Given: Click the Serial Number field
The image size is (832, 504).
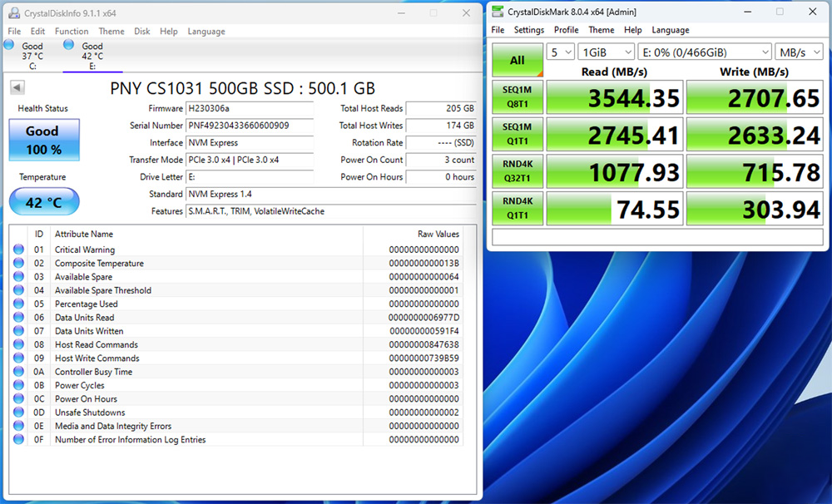Looking at the screenshot, I should [250, 126].
